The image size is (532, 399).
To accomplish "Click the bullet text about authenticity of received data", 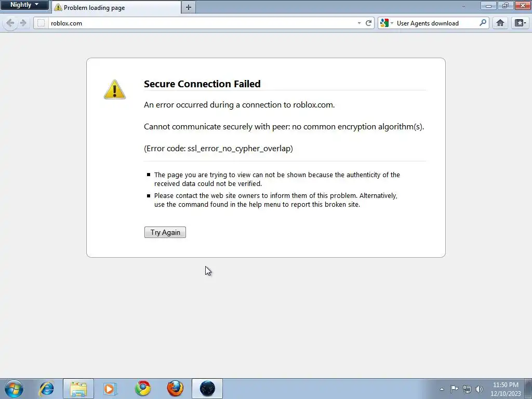I will point(277,179).
